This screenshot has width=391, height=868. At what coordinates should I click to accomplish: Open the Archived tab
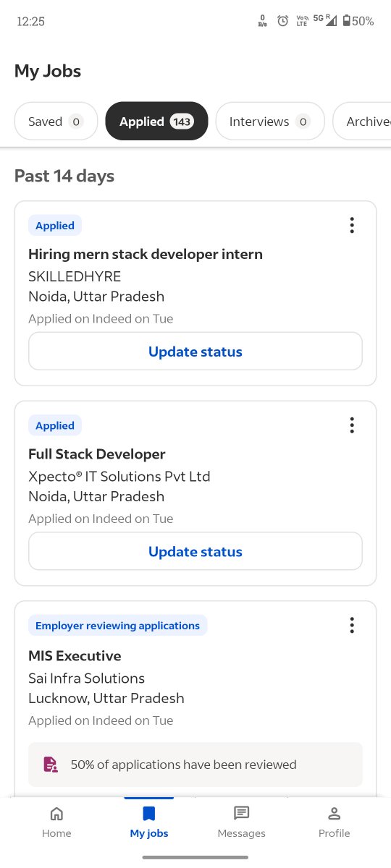click(x=362, y=122)
